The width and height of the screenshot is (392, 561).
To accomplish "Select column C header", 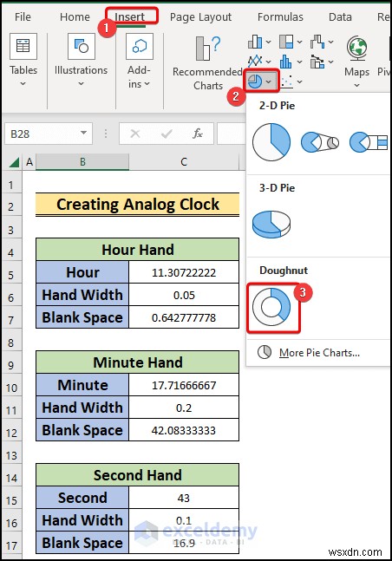I will tap(184, 162).
